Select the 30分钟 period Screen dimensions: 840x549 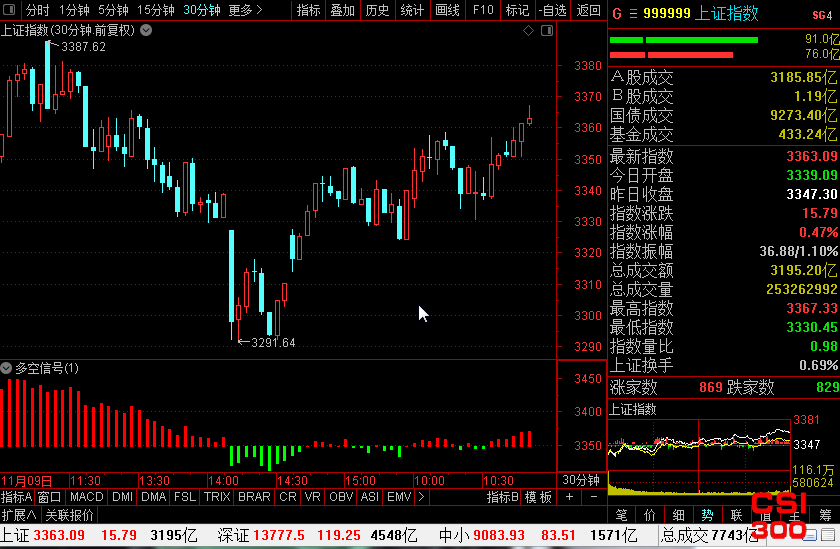coord(201,10)
